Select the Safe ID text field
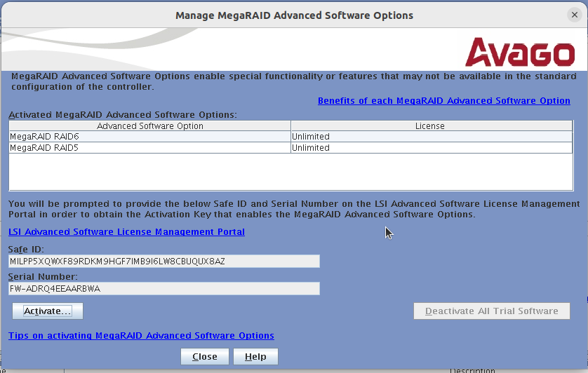The height and width of the screenshot is (373, 588). (164, 262)
